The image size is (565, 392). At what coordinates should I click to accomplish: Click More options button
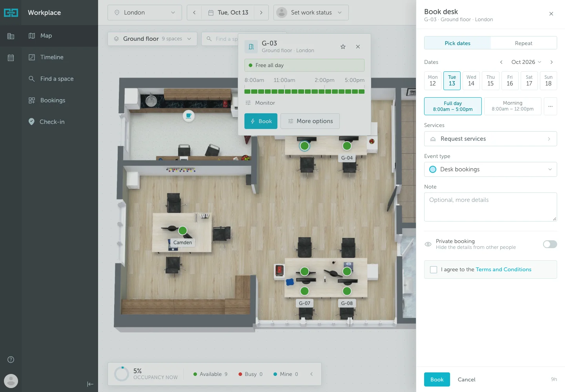[x=310, y=121]
